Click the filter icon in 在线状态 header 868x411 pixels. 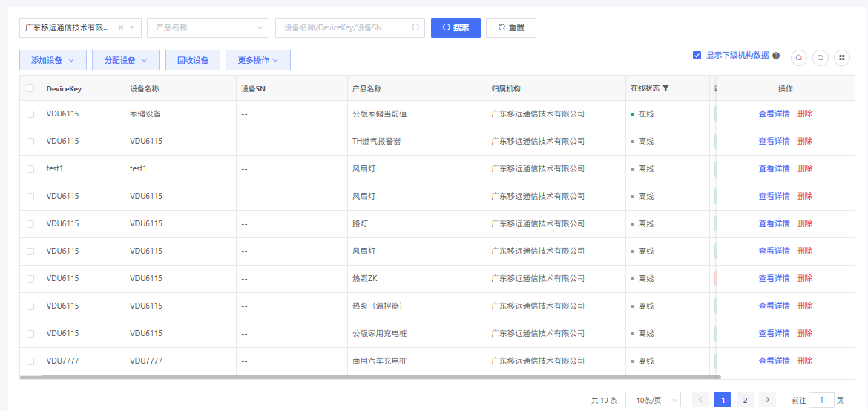[x=665, y=88]
